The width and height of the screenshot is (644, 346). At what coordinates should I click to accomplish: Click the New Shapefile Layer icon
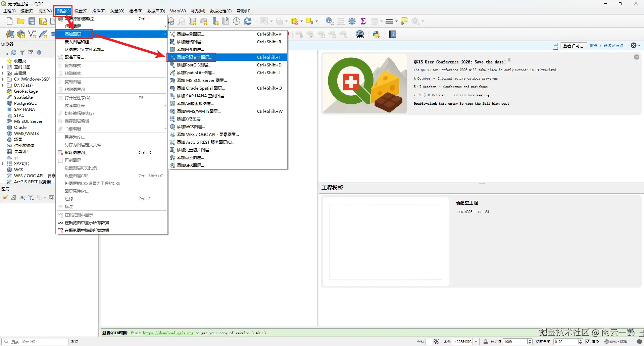(x=32, y=34)
